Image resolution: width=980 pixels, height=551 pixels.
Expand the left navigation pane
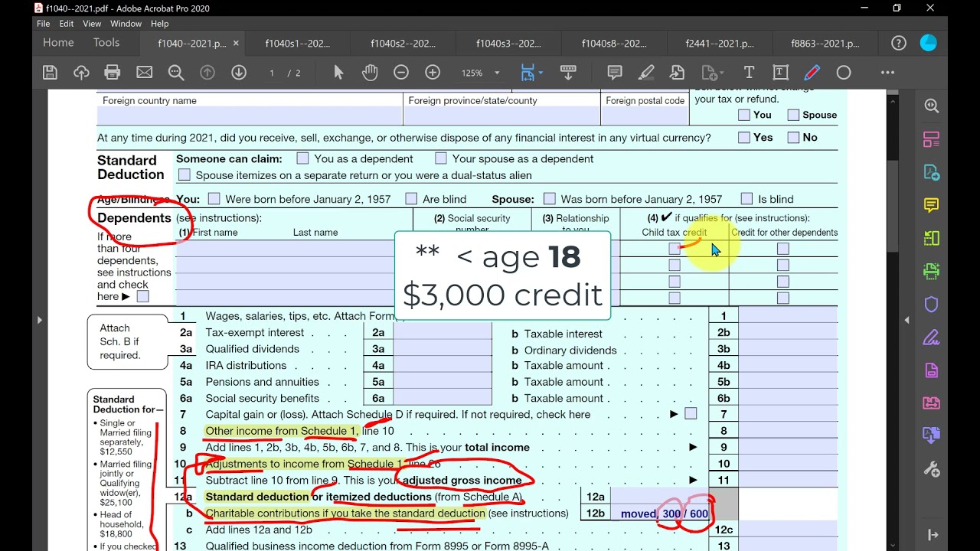pyautogui.click(x=39, y=320)
